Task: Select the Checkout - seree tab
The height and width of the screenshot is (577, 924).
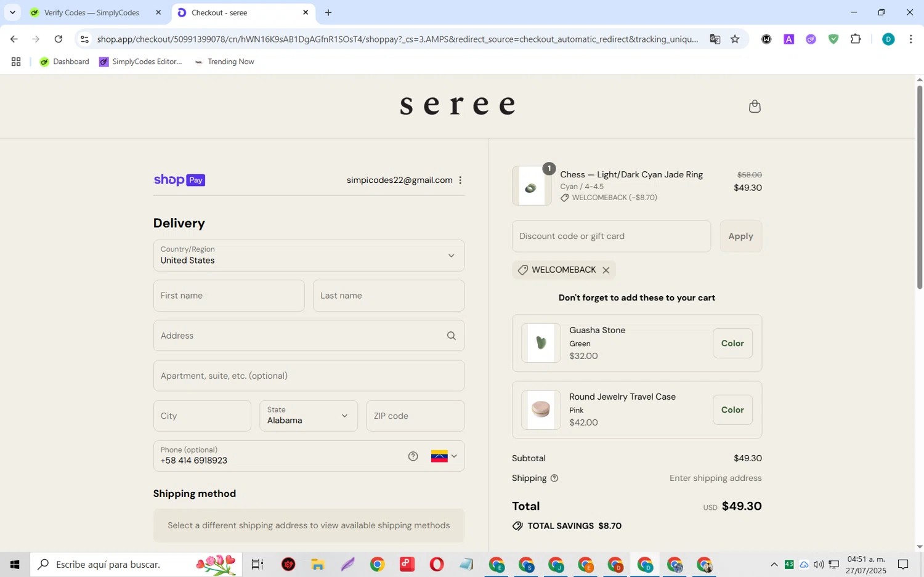Action: pos(243,12)
